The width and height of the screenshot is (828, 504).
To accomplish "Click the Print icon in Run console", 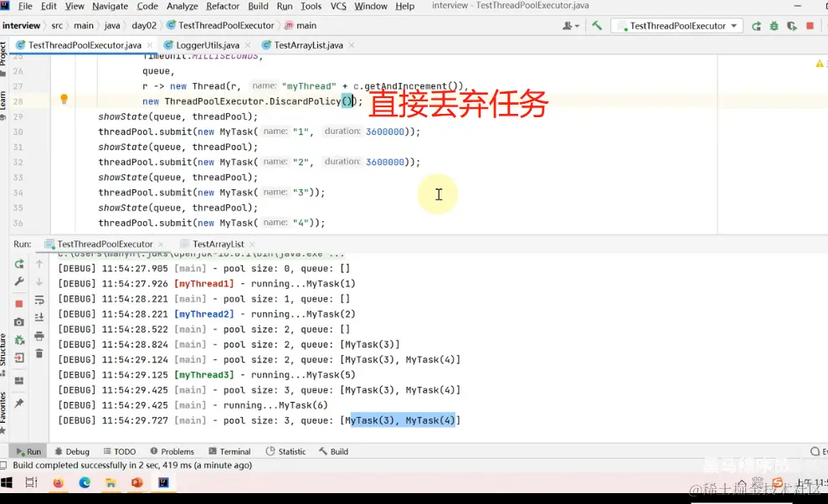I will pos(39,336).
